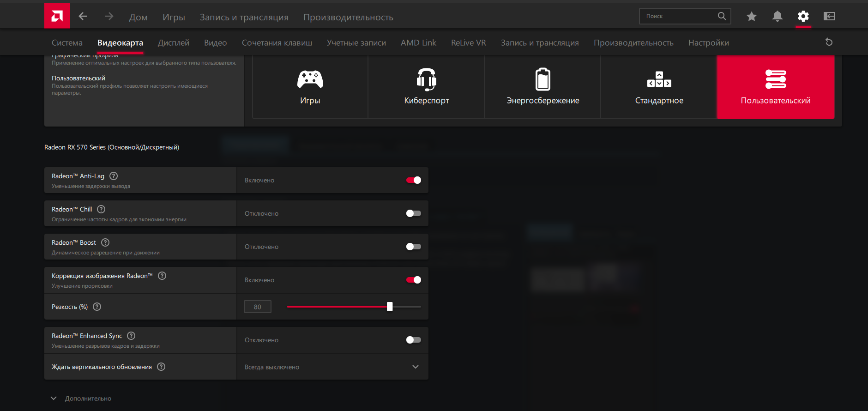Open notifications bell icon
The height and width of the screenshot is (411, 868).
pyautogui.click(x=778, y=17)
